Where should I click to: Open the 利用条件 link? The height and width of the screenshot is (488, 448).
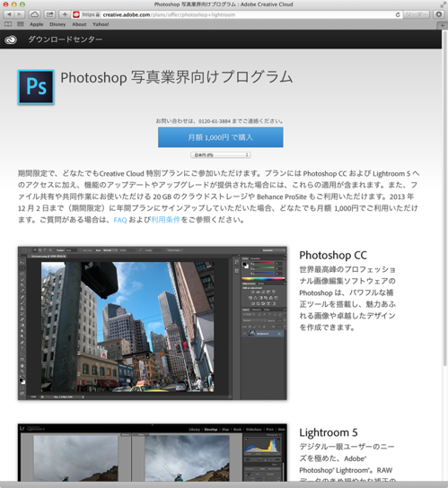166,220
